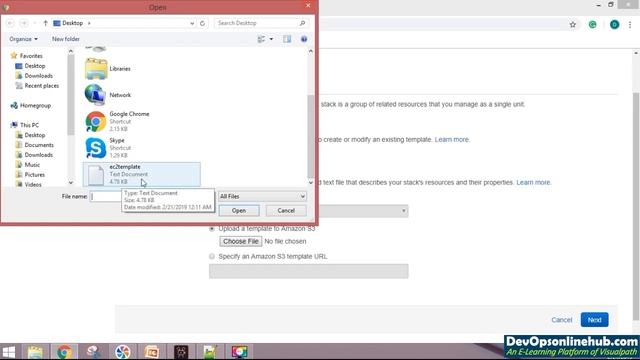Select Specify an Amazon S3 template URL
The width and height of the screenshot is (640, 360).
[211, 257]
